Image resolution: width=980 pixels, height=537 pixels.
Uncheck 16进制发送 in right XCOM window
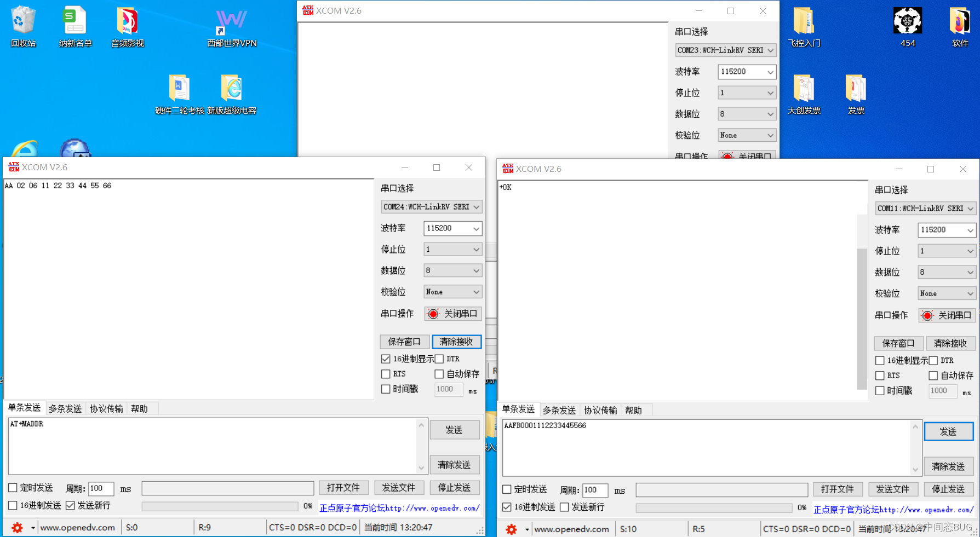[x=507, y=507]
